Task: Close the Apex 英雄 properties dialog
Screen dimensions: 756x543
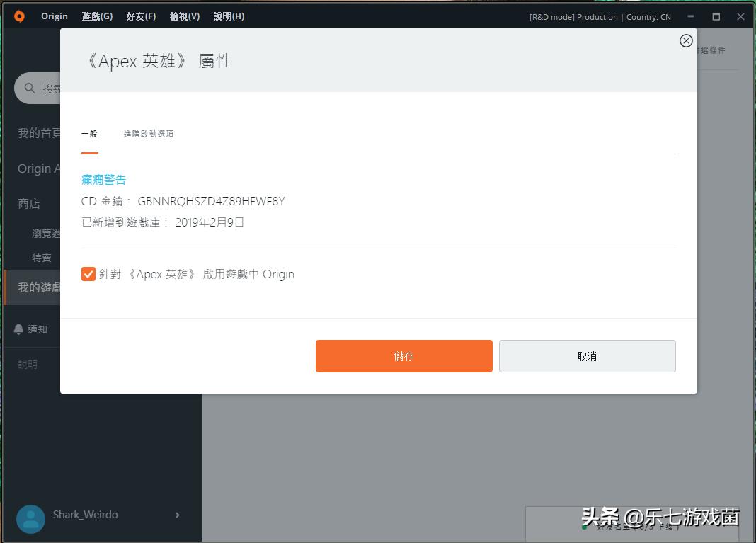Action: [x=685, y=40]
